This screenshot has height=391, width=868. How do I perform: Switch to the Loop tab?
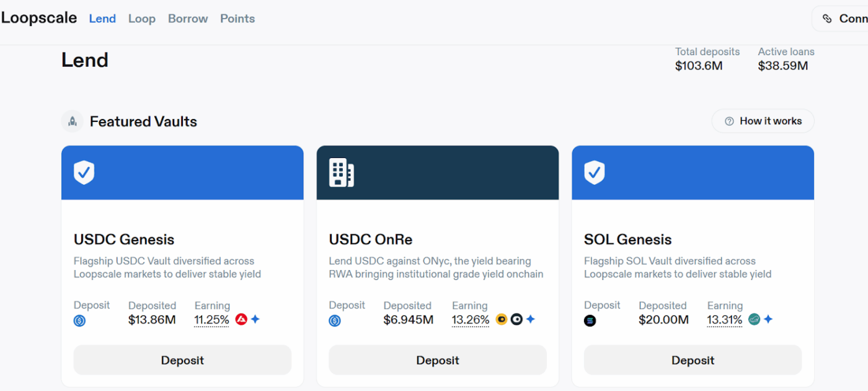coord(142,19)
